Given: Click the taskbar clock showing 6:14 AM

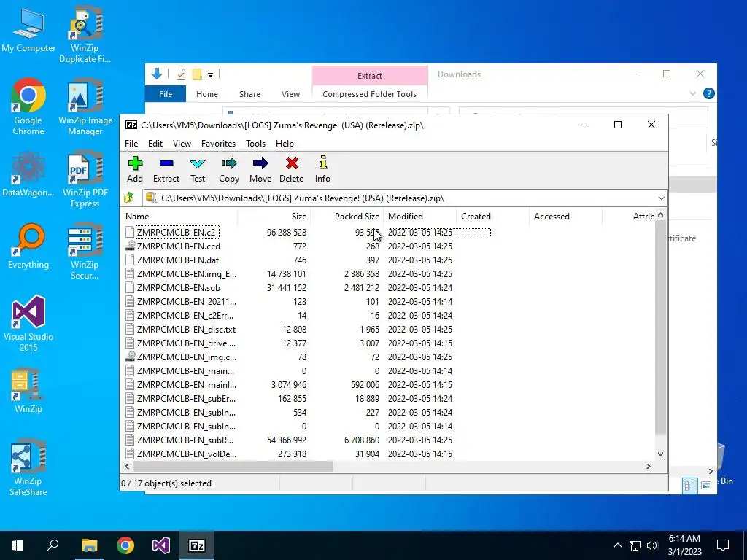Looking at the screenshot, I should click(x=684, y=545).
